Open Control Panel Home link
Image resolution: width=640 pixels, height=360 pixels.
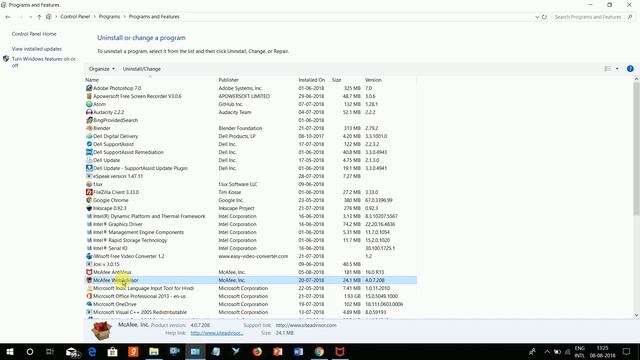pyautogui.click(x=34, y=34)
